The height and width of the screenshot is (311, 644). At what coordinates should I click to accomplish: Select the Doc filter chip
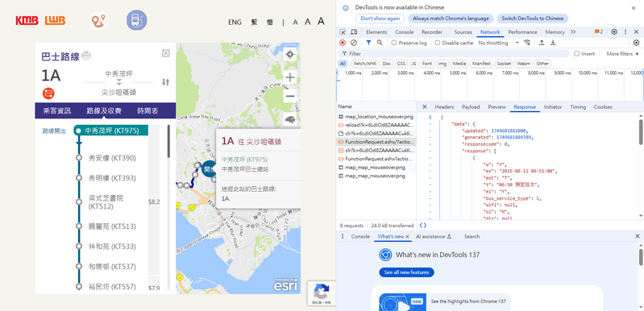click(387, 64)
